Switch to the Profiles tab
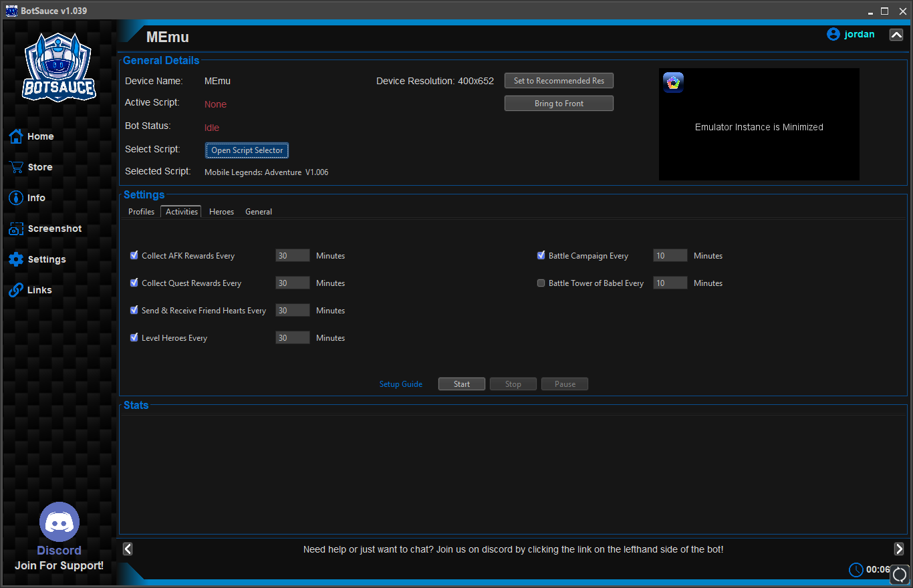Viewport: 913px width, 588px height. (141, 212)
